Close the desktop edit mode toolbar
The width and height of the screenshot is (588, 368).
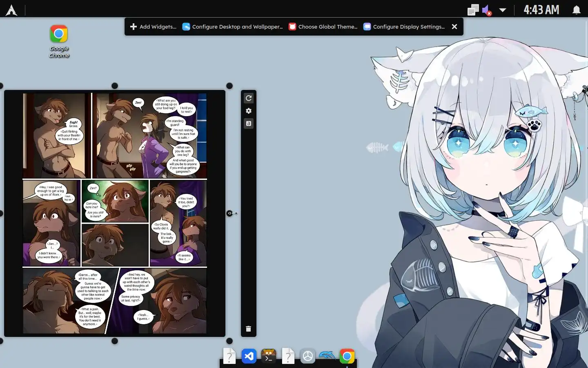[454, 27]
